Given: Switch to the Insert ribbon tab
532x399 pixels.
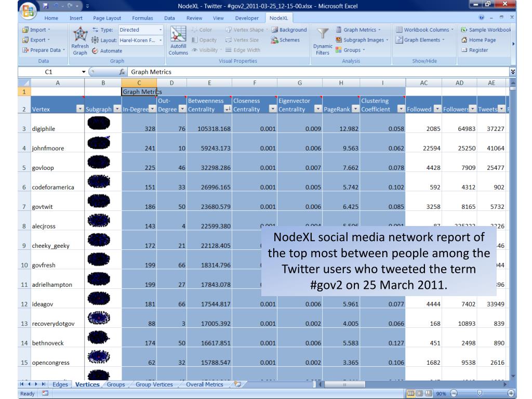Looking at the screenshot, I should [76, 18].
